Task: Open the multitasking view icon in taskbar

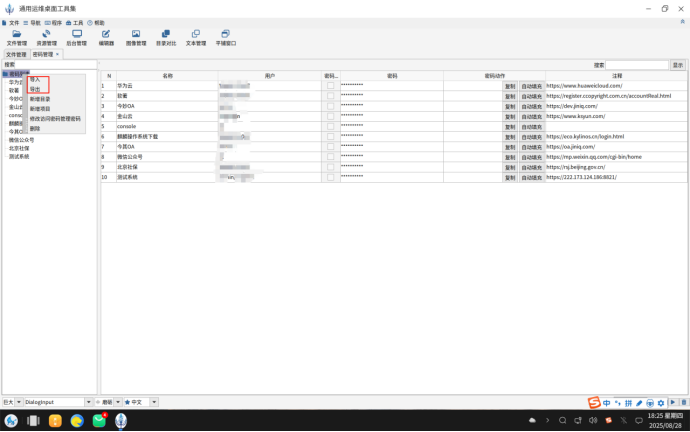Action: tap(33, 421)
